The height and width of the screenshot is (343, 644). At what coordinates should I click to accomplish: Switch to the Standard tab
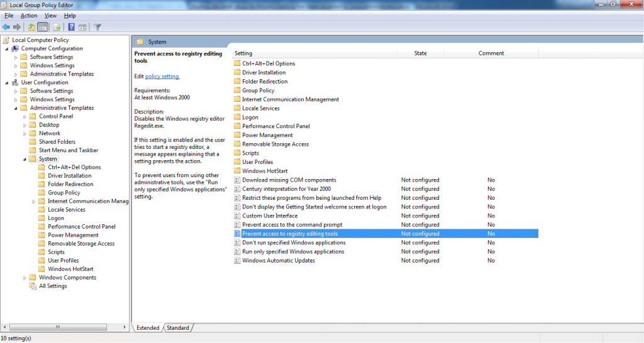tap(178, 328)
